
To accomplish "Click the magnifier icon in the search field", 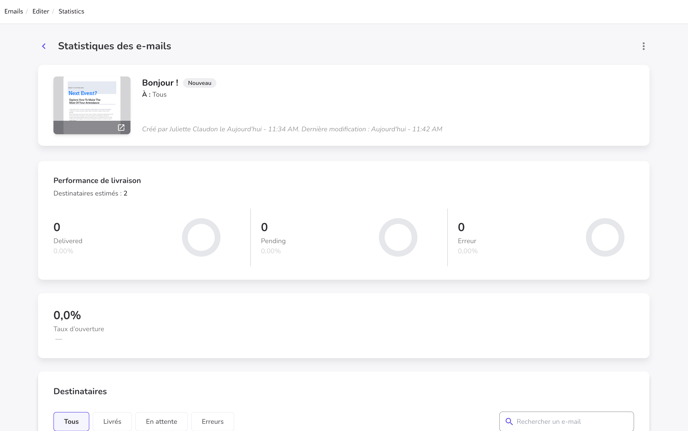I will 509,422.
